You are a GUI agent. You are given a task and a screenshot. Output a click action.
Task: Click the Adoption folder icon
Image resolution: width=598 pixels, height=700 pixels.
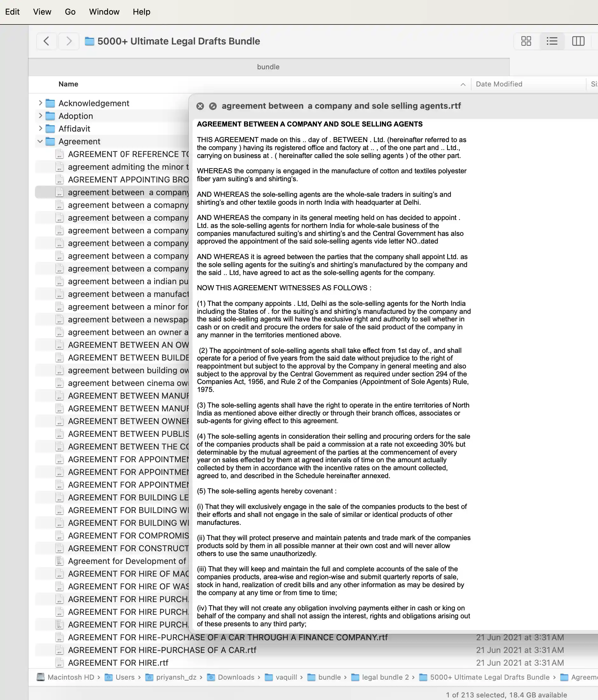click(50, 116)
